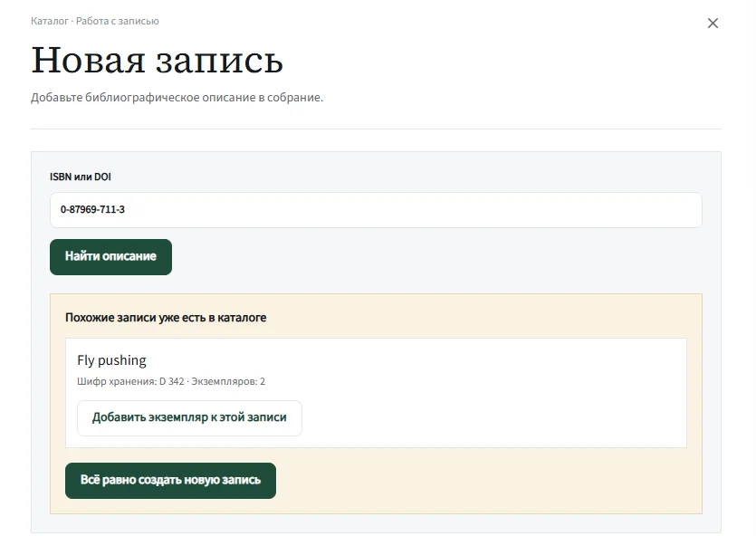Add a copy via Добавить экземпляр к этой записи
Viewport: 756px width, 536px height.
tap(189, 418)
